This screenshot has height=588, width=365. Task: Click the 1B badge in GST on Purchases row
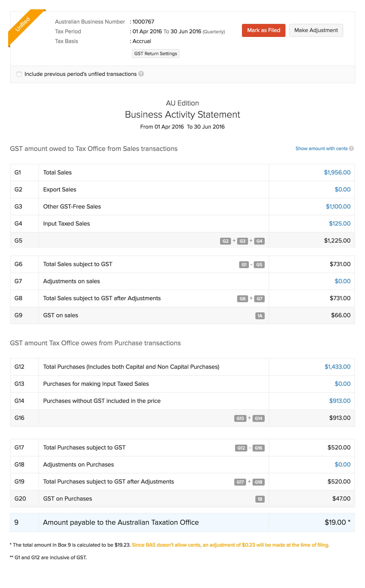tap(260, 499)
